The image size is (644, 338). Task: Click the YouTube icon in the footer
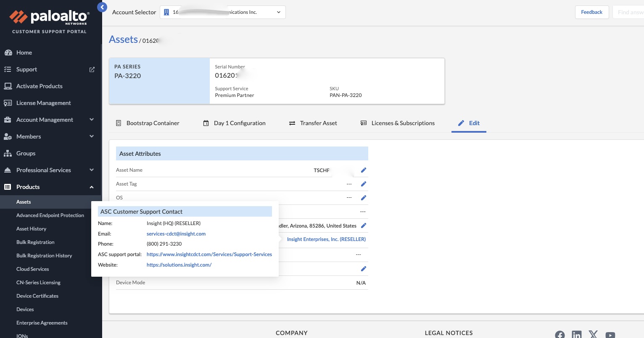[x=610, y=335]
